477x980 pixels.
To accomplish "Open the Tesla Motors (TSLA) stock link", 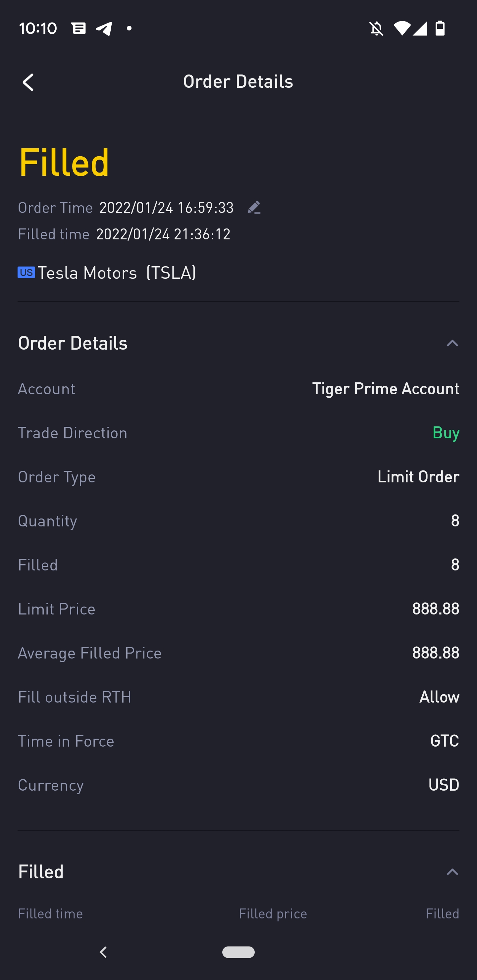I will point(117,273).
